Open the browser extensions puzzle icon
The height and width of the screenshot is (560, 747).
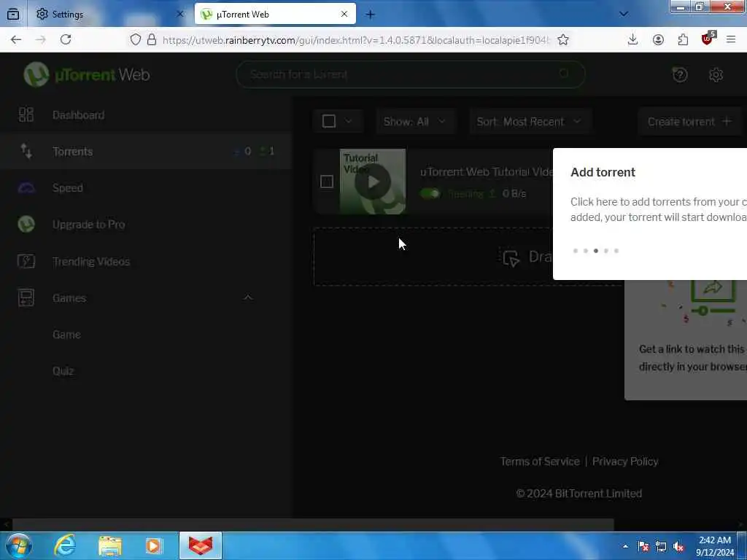click(683, 39)
